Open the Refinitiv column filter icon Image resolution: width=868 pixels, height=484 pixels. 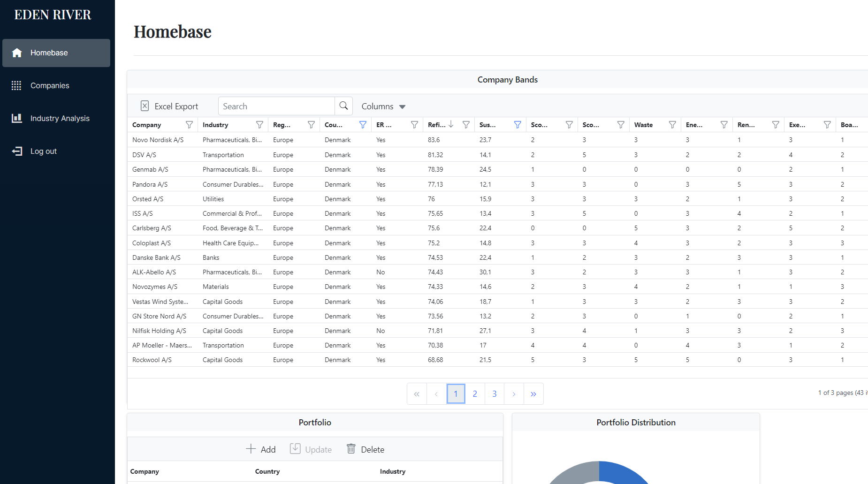(x=466, y=125)
